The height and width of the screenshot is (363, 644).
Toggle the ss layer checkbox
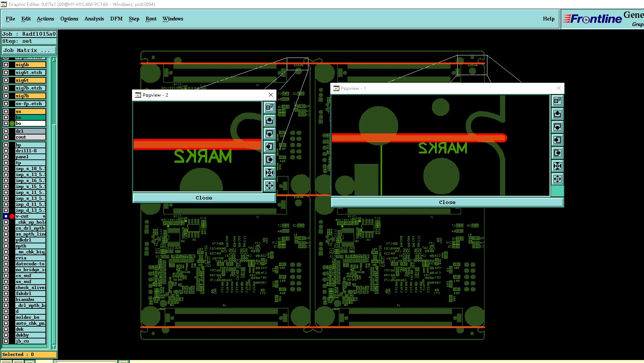pyautogui.click(x=6, y=111)
